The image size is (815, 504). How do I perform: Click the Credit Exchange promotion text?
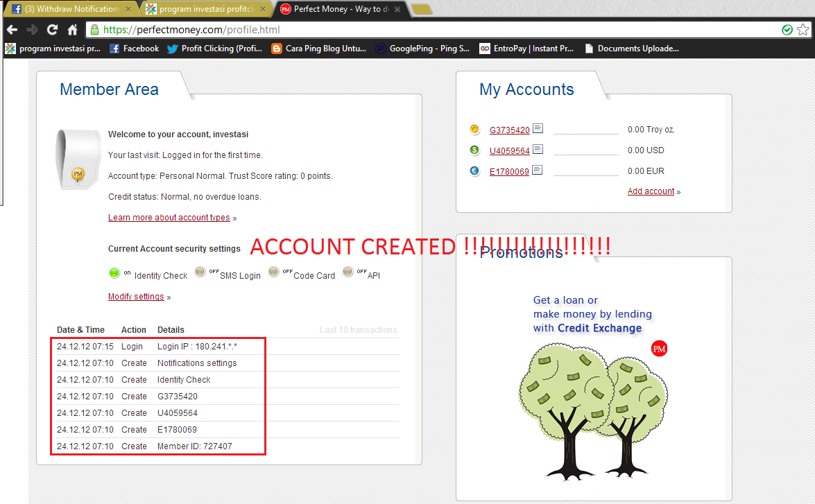(592, 314)
